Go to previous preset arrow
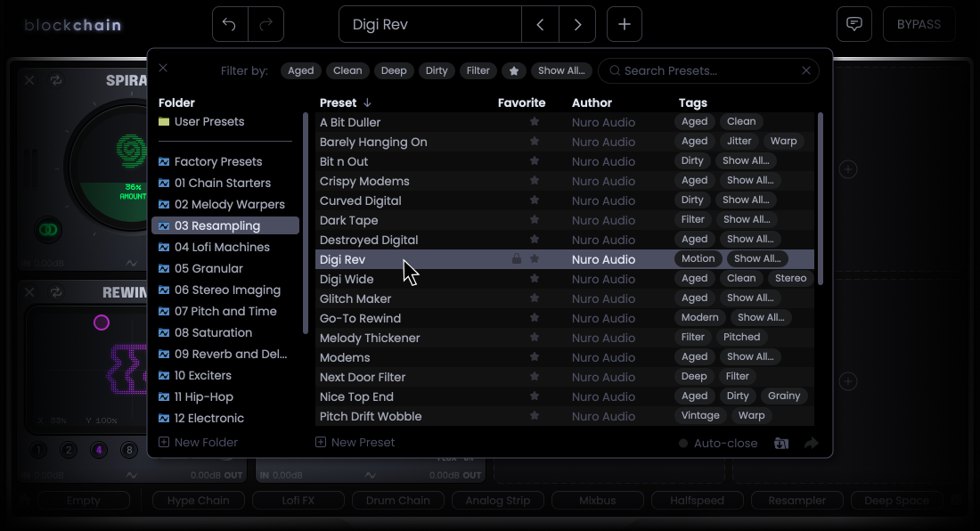980x531 pixels. [540, 24]
